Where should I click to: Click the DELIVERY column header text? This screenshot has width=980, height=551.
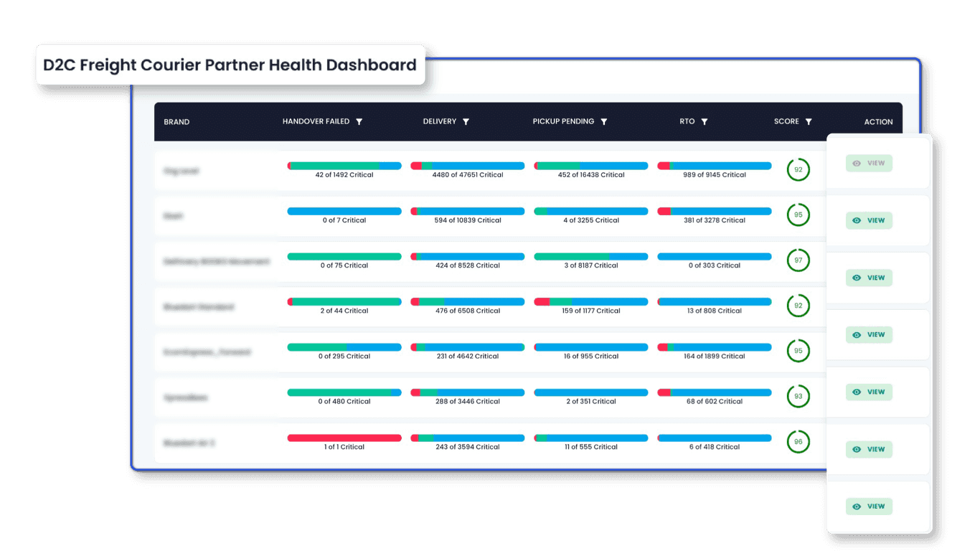click(440, 122)
